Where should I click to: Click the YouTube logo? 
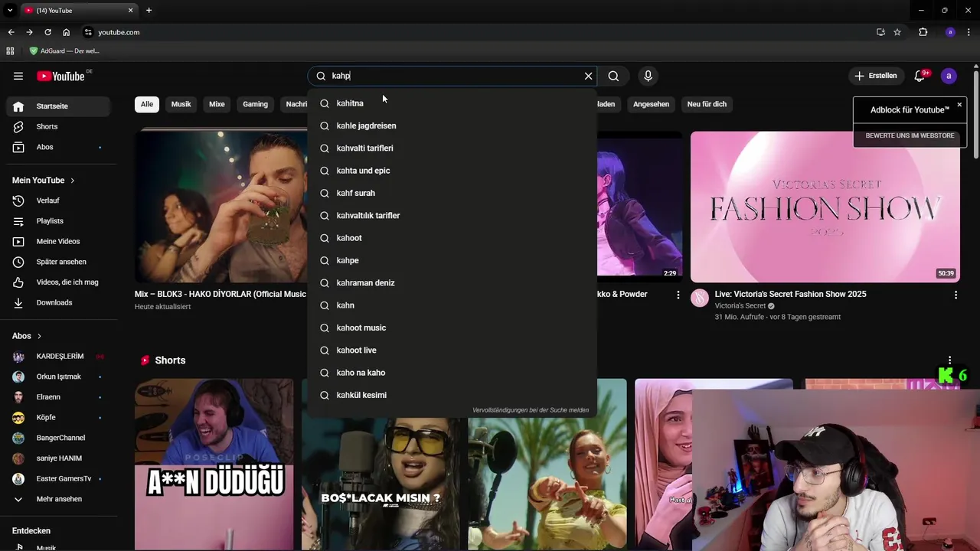pos(60,76)
